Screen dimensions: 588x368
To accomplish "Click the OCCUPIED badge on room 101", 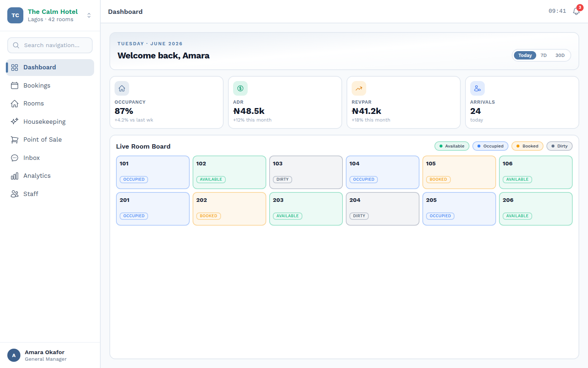I will (134, 180).
